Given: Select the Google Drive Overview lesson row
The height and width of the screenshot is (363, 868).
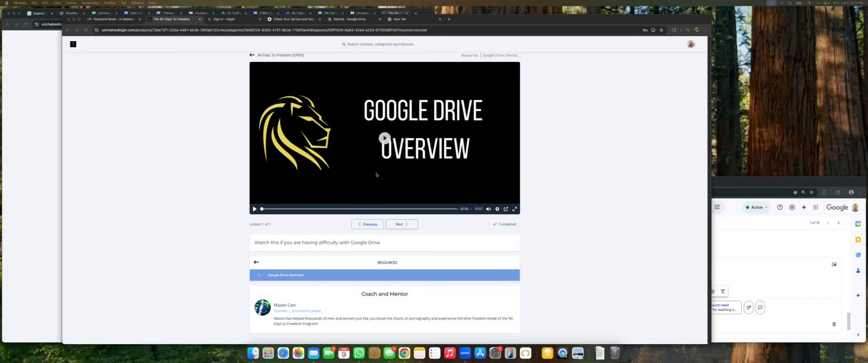Looking at the screenshot, I should (x=385, y=275).
